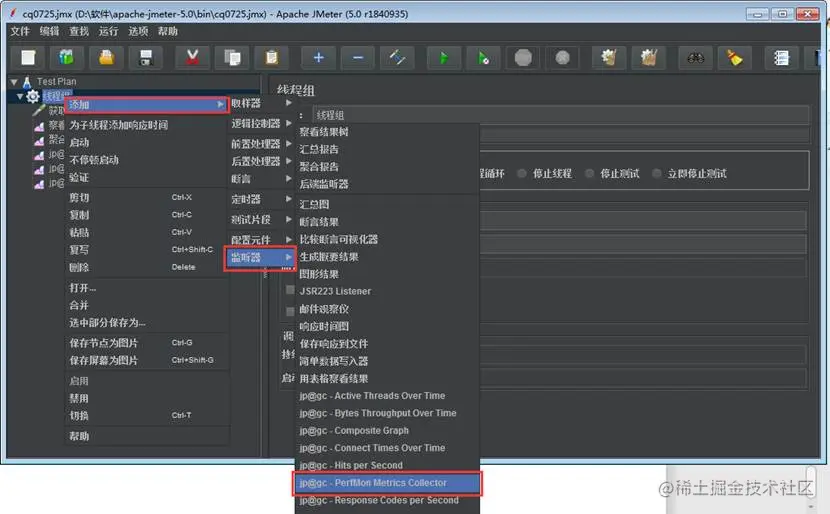Expand the 取样器 (Sampler) submenu
Viewport: 830px width, 514px height.
click(x=262, y=103)
